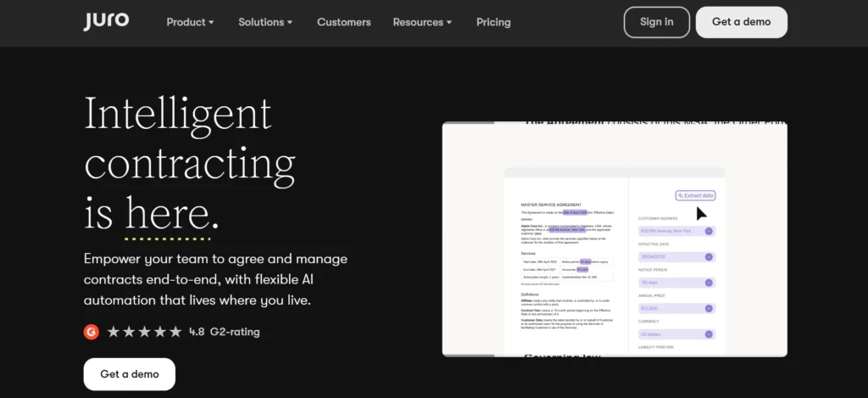Expand the Solutions dropdown menu

point(265,22)
